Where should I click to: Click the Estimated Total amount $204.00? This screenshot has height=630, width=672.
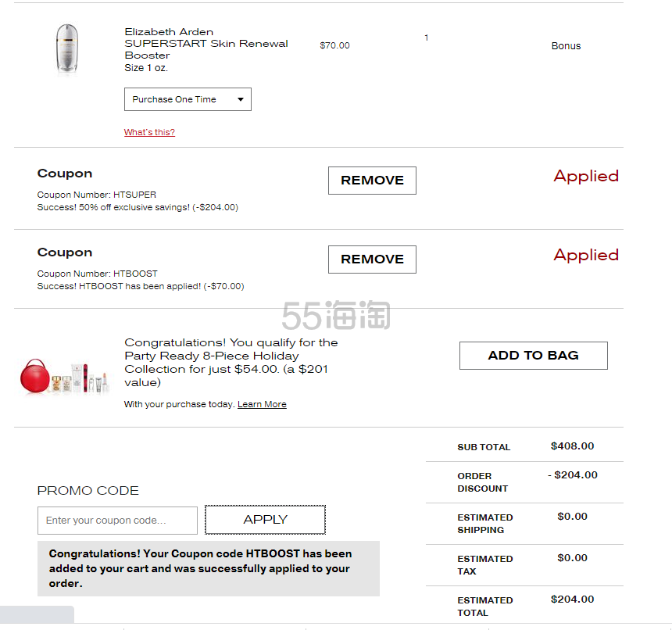572,600
